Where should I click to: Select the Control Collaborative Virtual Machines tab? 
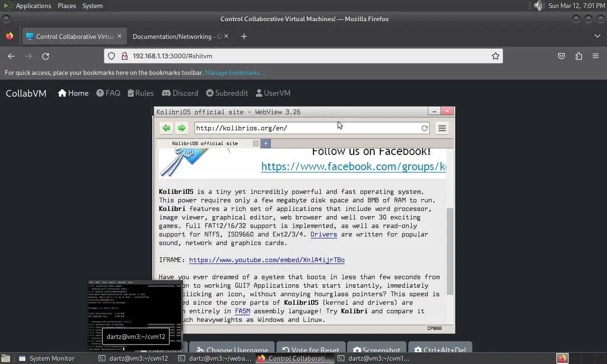(x=74, y=36)
